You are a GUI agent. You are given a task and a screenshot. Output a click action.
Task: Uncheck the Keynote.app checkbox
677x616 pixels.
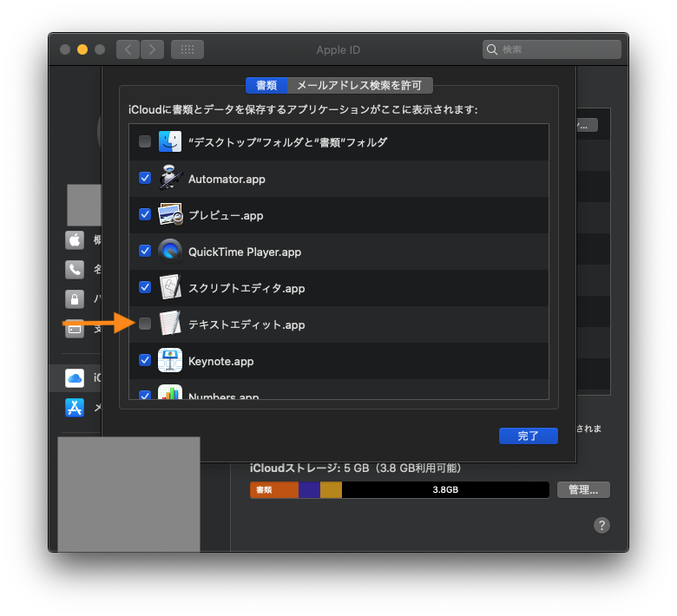pyautogui.click(x=145, y=360)
